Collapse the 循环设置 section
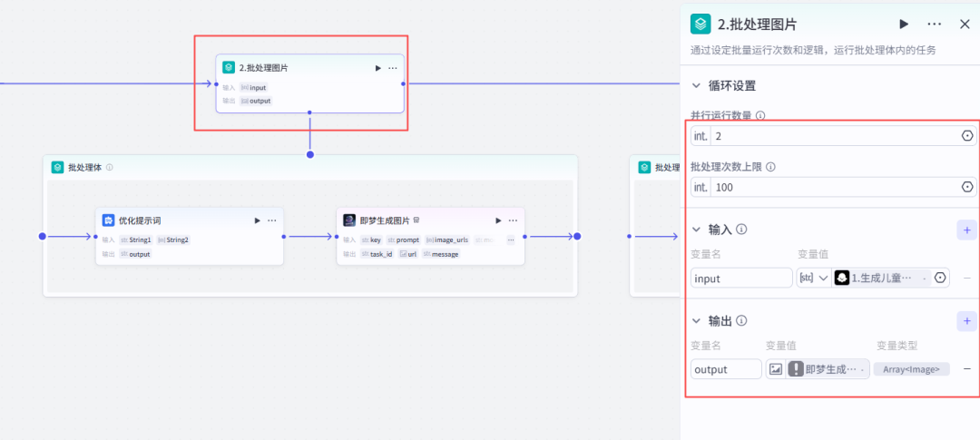The image size is (980, 440). [696, 86]
